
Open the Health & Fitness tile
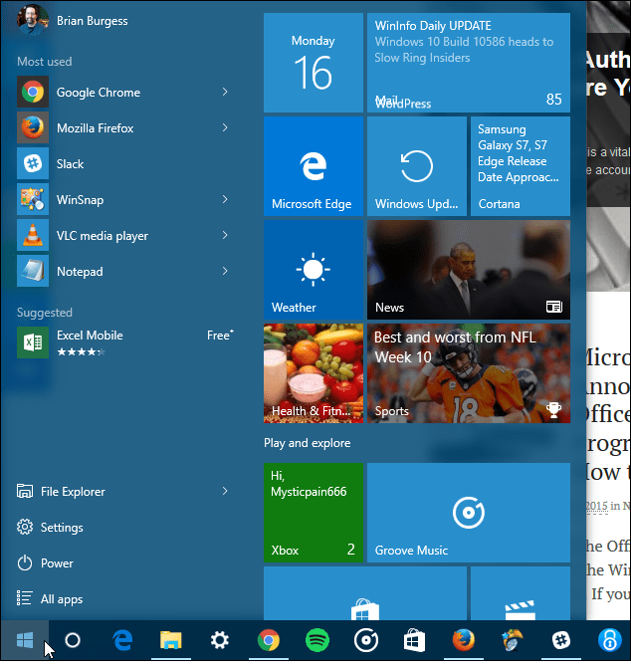click(x=314, y=373)
